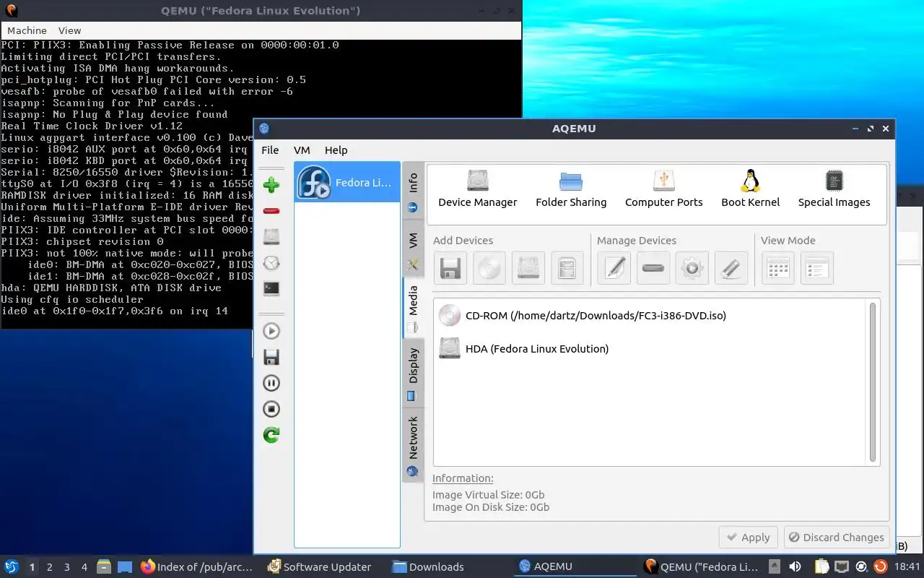Open Machine menu in QEMU window
This screenshot has width=924, height=578.
pos(27,30)
